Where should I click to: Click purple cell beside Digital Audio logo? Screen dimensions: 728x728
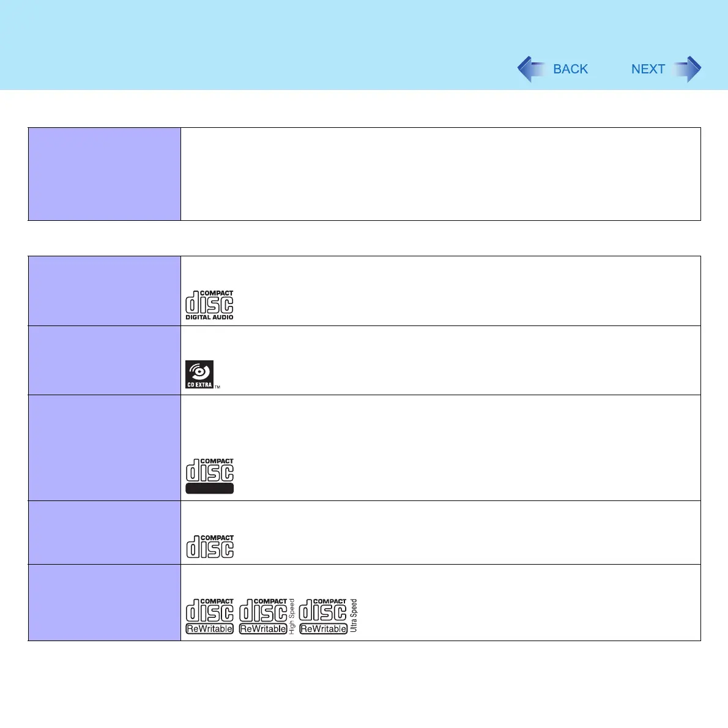click(x=105, y=291)
